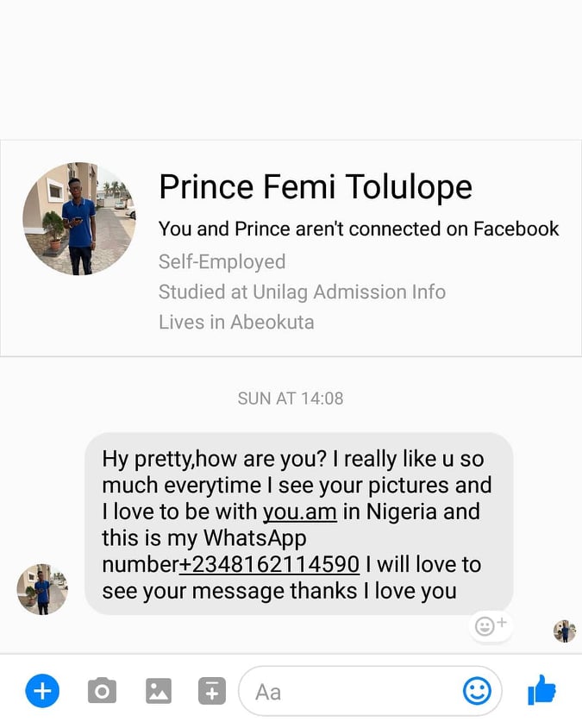Click the Aa message input field
The image size is (582, 728).
tap(370, 691)
